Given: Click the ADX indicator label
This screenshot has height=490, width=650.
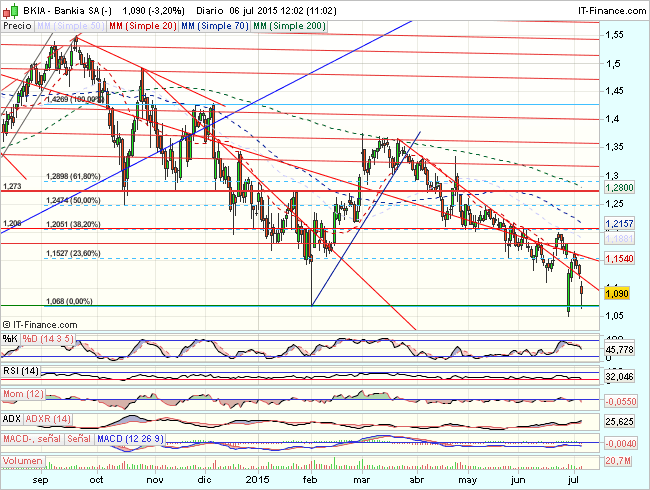Looking at the screenshot, I should pyautogui.click(x=12, y=419).
